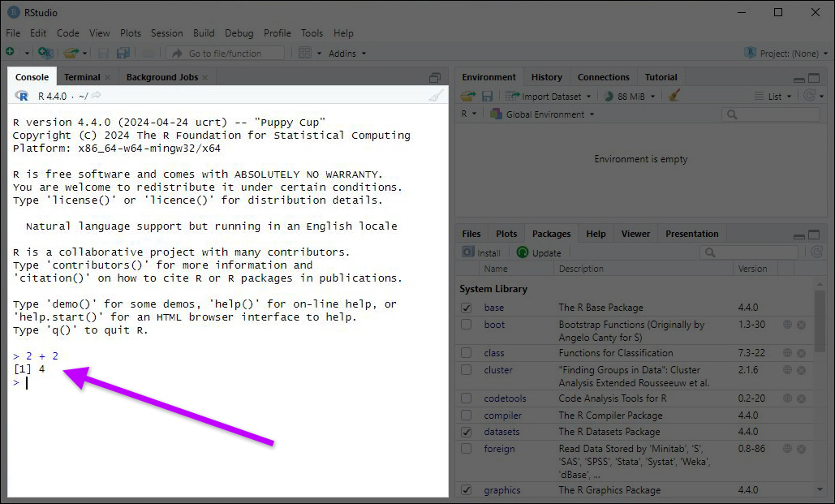835x504 pixels.
Task: Open the Addins dropdown
Action: pos(347,54)
